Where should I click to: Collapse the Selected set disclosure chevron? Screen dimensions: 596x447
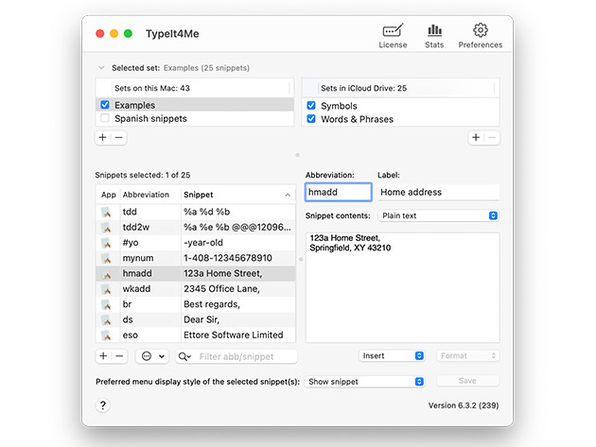tap(101, 68)
